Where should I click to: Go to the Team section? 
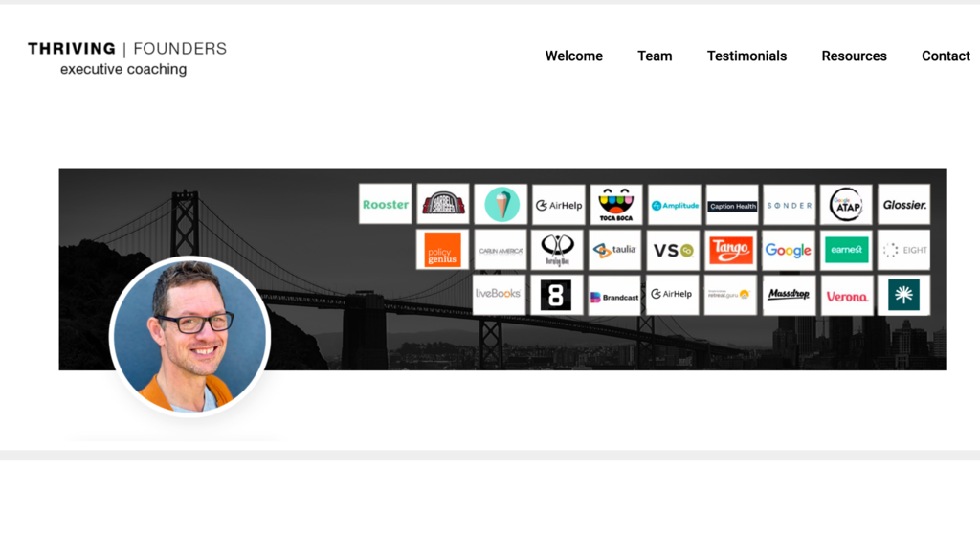[x=655, y=56]
